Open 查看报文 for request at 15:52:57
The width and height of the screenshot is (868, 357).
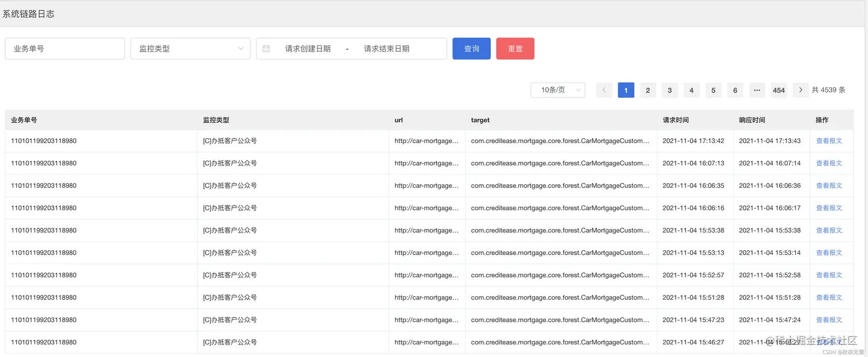click(x=829, y=275)
